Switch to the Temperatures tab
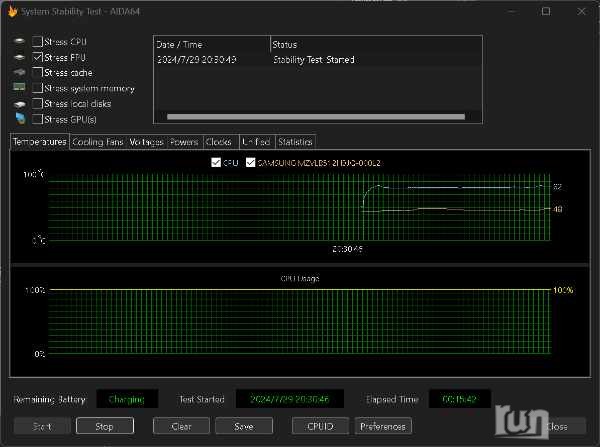Image resolution: width=600 pixels, height=447 pixels. [39, 142]
